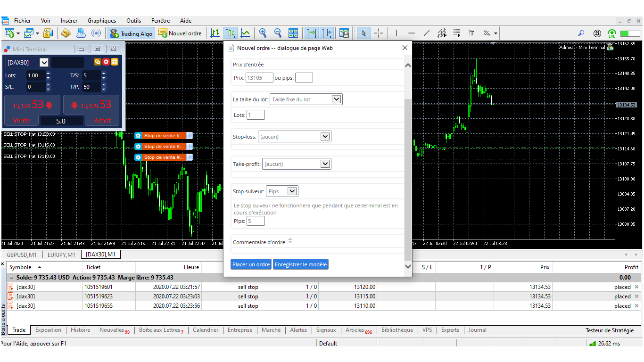Open the Take-profit dropdown
This screenshot has height=362, width=644.
click(x=297, y=164)
